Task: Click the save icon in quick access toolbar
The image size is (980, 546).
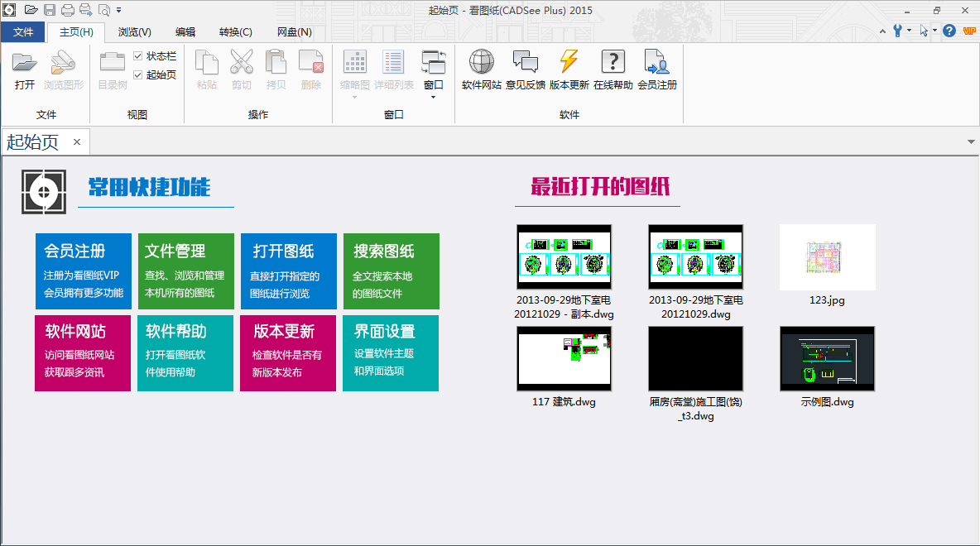Action: pos(50,10)
